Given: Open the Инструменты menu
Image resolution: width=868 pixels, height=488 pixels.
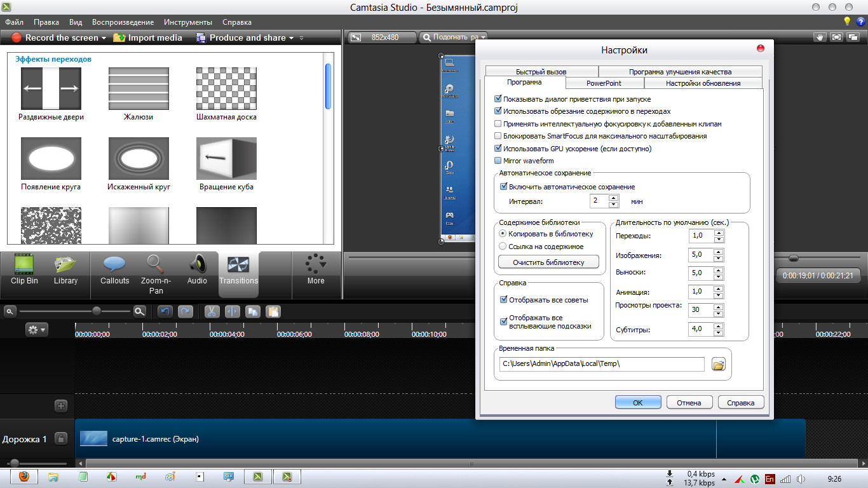Looking at the screenshot, I should pyautogui.click(x=187, y=22).
